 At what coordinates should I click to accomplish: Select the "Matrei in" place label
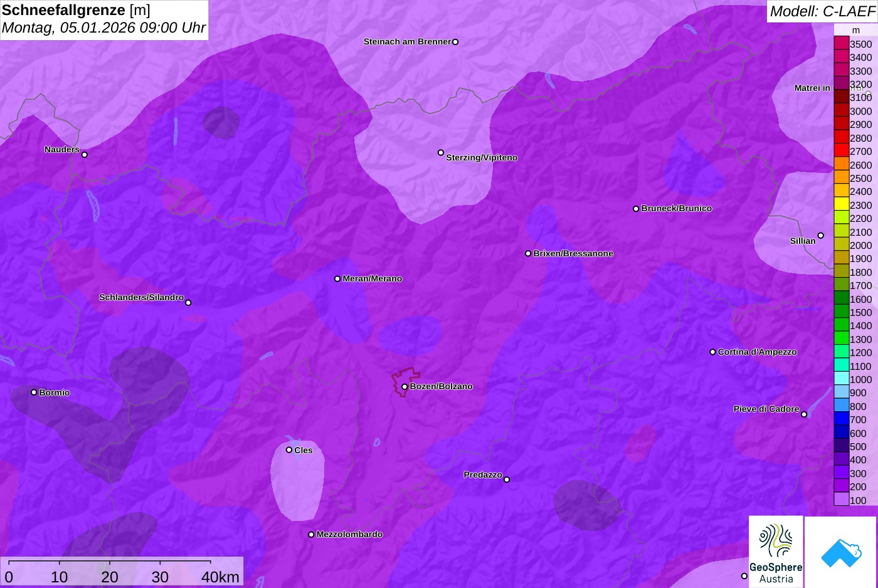[x=812, y=88]
